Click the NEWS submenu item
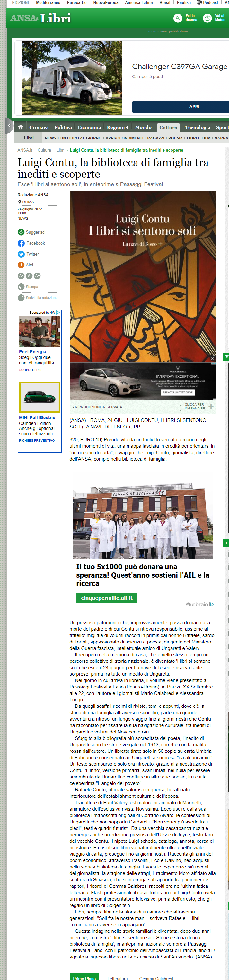This screenshot has height=980, width=229. point(50,138)
